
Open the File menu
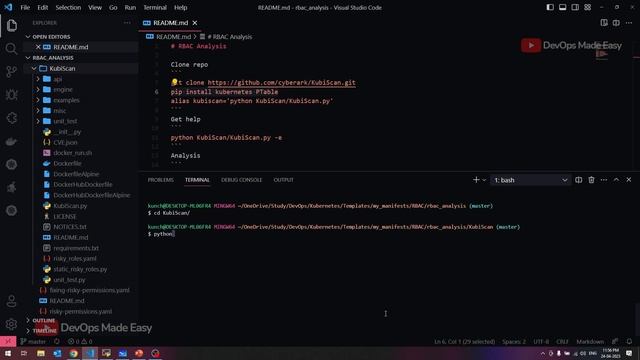[25, 7]
